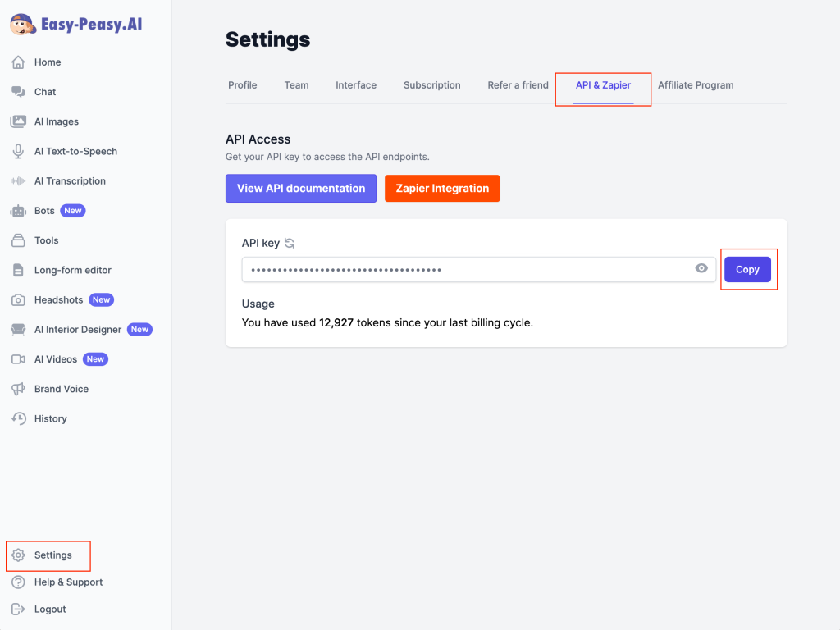Image resolution: width=840 pixels, height=630 pixels.
Task: Select the AI Text-to-Speech microphone icon
Action: (18, 151)
